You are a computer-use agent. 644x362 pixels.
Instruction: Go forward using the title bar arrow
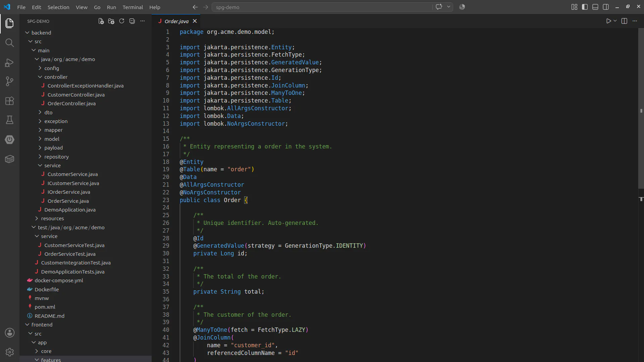coord(206,7)
